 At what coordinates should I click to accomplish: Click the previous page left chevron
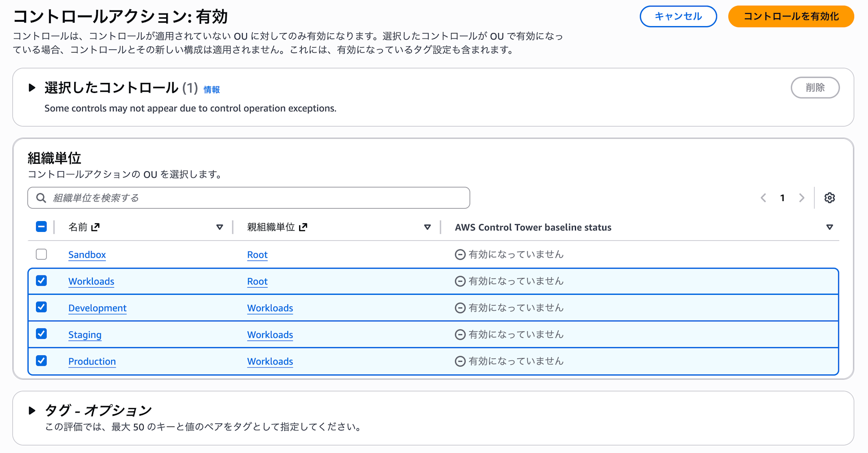(763, 198)
